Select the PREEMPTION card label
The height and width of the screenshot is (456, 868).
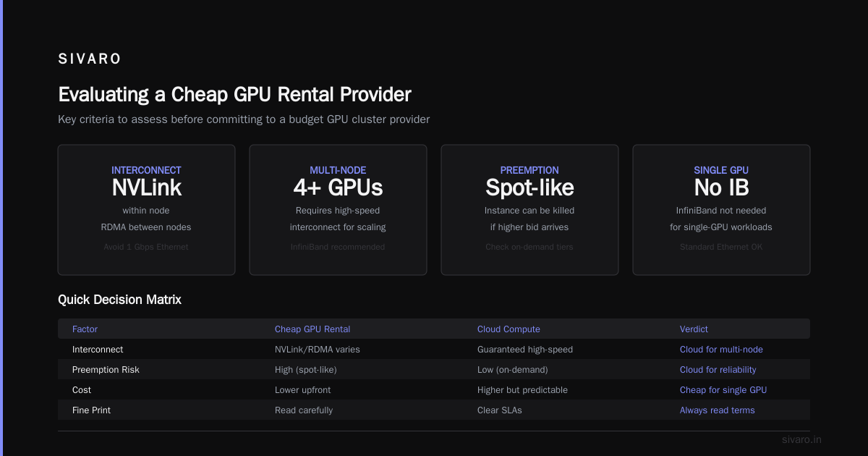[529, 170]
